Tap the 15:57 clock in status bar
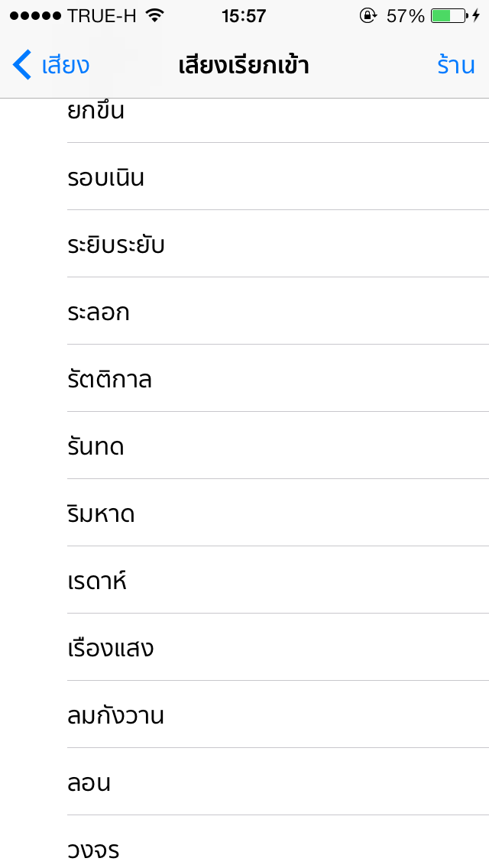Viewport: 489px width, 868px height. [244, 16]
